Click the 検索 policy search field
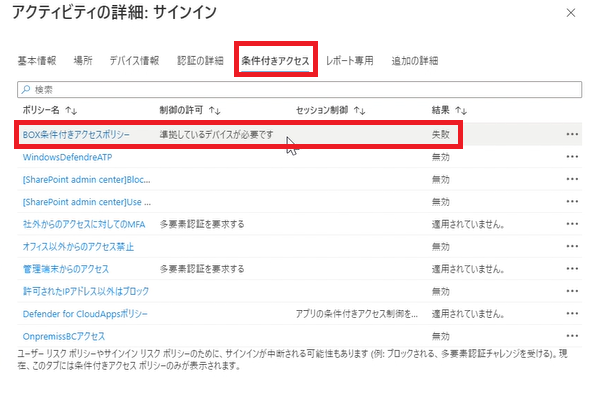The width and height of the screenshot is (595, 398). (x=299, y=90)
